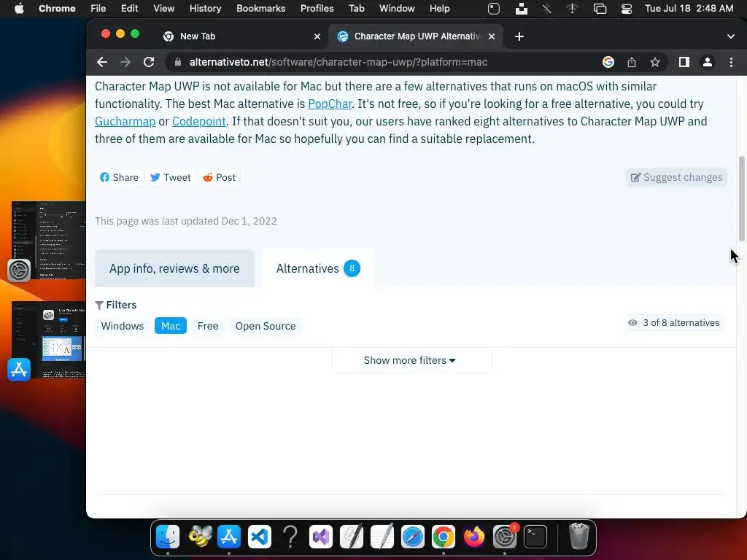Open the History menu
This screenshot has width=747, height=560.
pyautogui.click(x=205, y=9)
